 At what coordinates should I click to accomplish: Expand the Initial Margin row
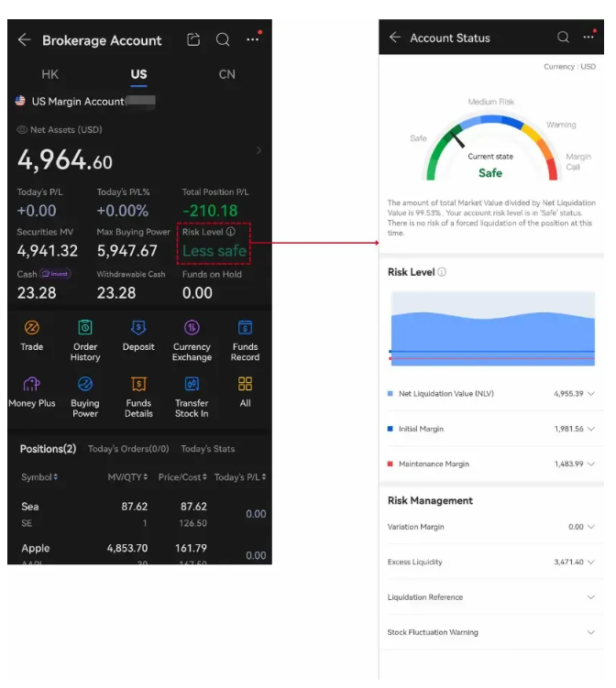coord(490,429)
